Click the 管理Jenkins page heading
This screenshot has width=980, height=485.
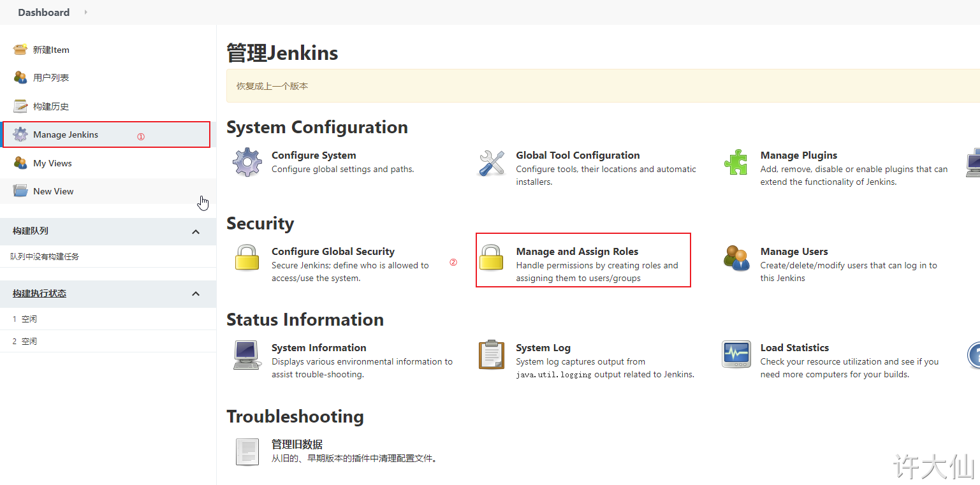click(x=282, y=54)
